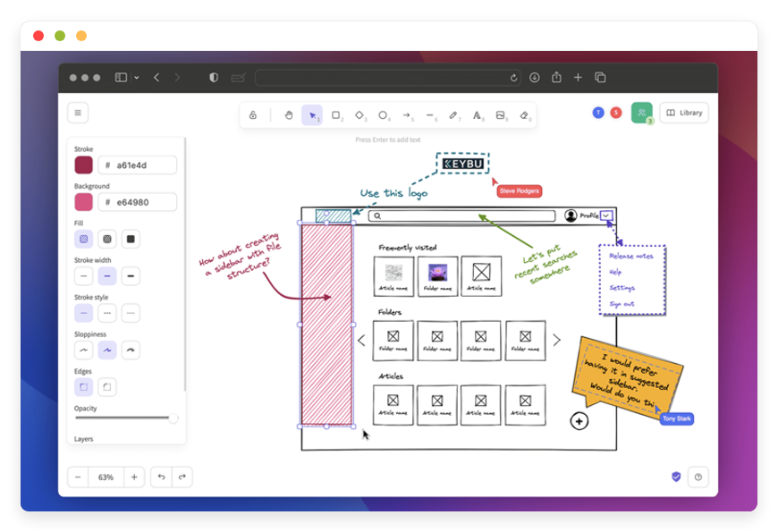Click browser privacy shield icon
This screenshot has width=778, height=532.
[x=214, y=78]
